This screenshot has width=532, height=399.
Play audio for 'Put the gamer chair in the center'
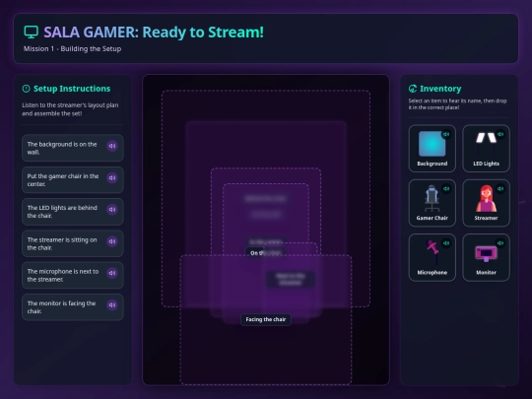point(112,177)
